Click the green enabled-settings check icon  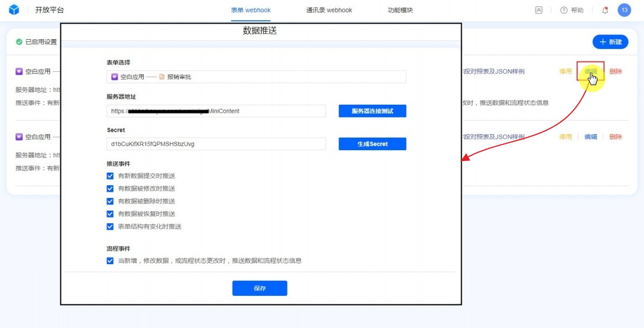(x=19, y=41)
